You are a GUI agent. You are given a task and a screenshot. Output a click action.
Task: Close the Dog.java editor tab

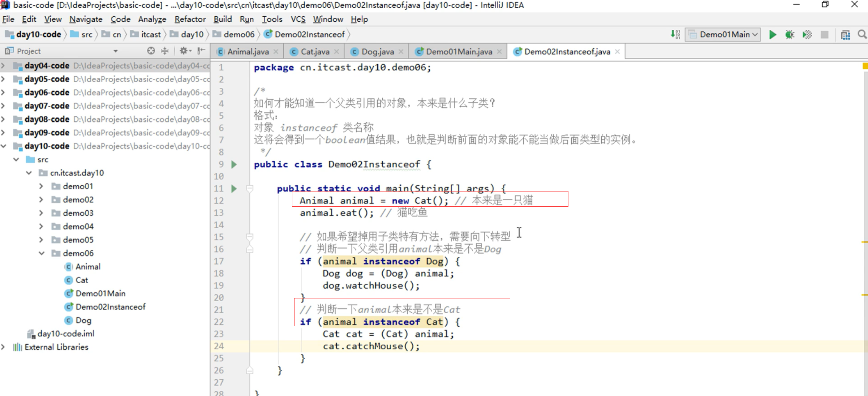(x=401, y=52)
